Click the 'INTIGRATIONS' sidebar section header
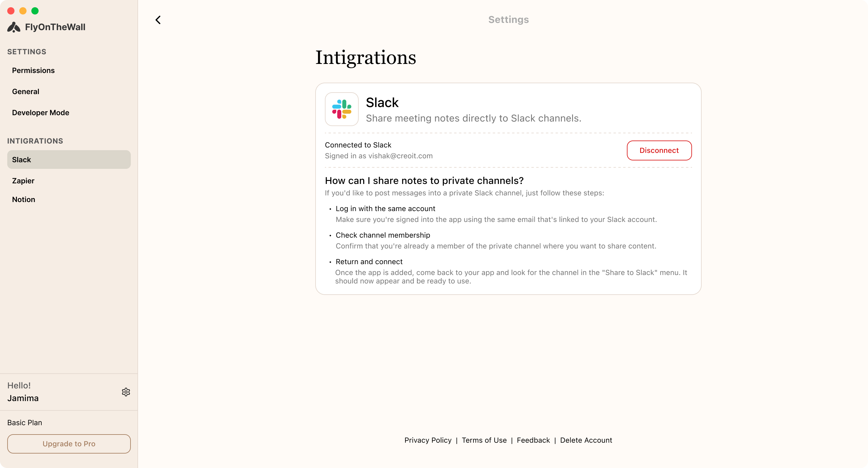The image size is (868, 468). tap(35, 141)
